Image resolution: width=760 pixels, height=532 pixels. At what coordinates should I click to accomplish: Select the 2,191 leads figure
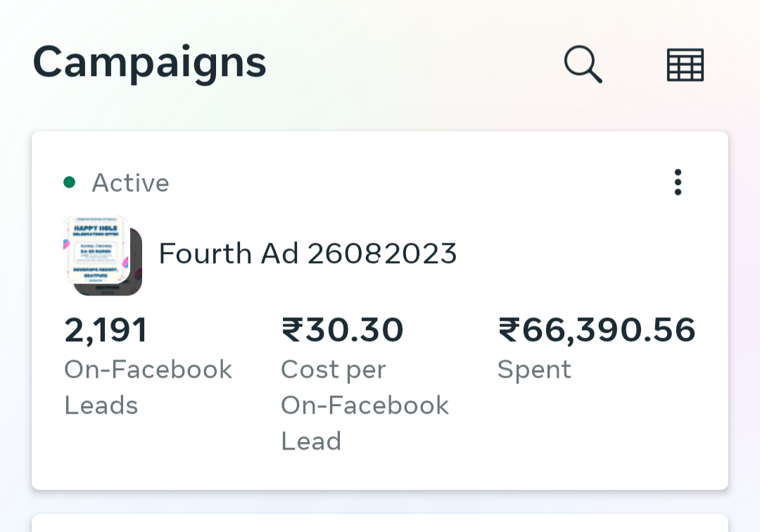pos(106,331)
